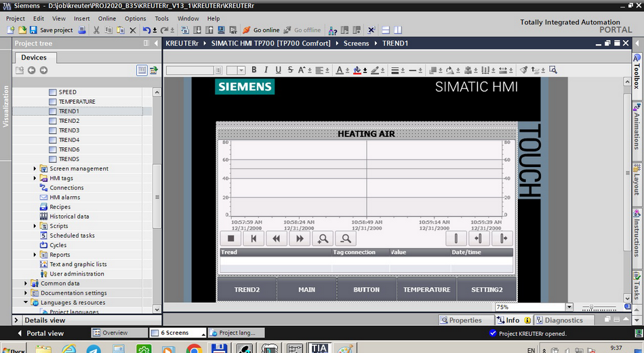Open the Online menu
644x353 pixels.
point(106,18)
